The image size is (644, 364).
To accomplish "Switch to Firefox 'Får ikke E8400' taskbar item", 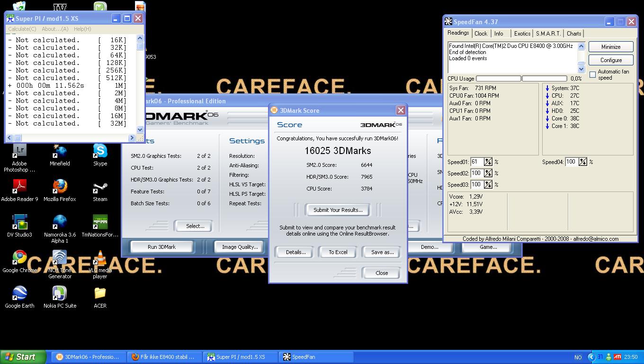I will click(165, 357).
